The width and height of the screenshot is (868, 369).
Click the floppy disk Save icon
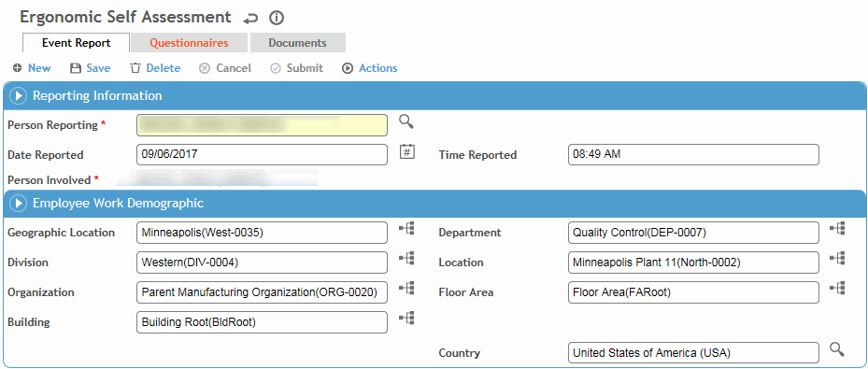[76, 68]
